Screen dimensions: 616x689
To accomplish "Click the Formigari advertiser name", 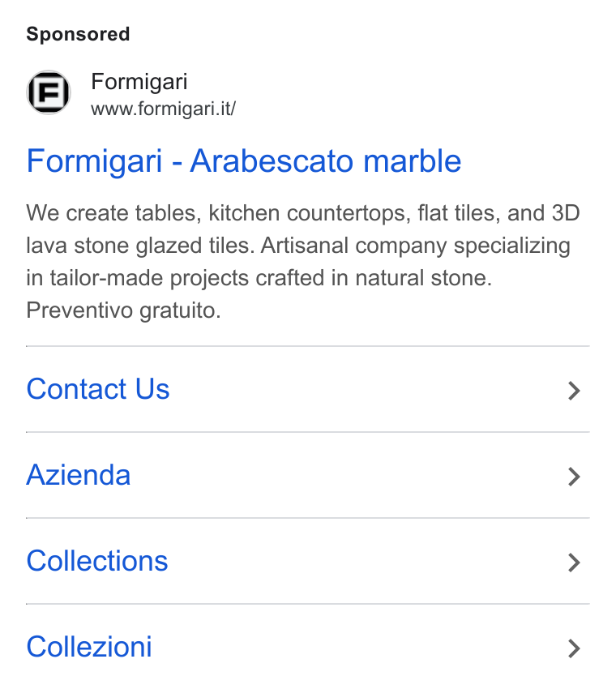I will click(x=139, y=82).
